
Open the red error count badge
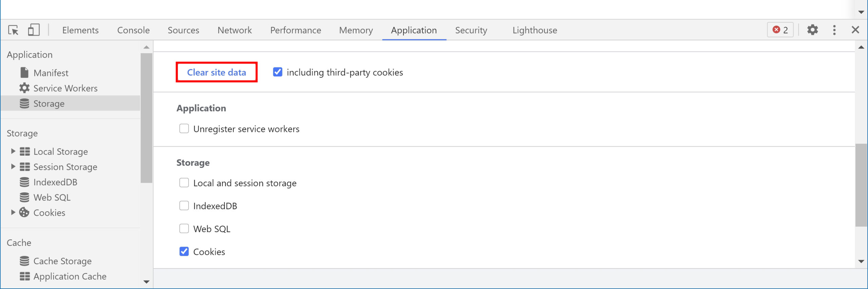point(780,30)
